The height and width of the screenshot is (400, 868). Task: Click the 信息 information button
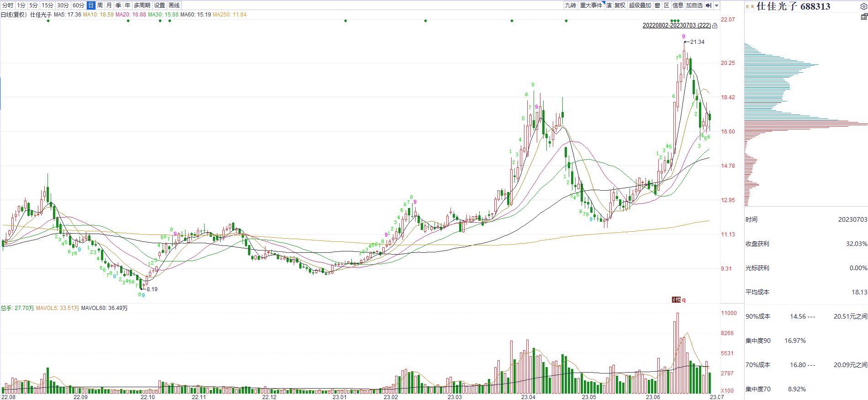coord(678,5)
